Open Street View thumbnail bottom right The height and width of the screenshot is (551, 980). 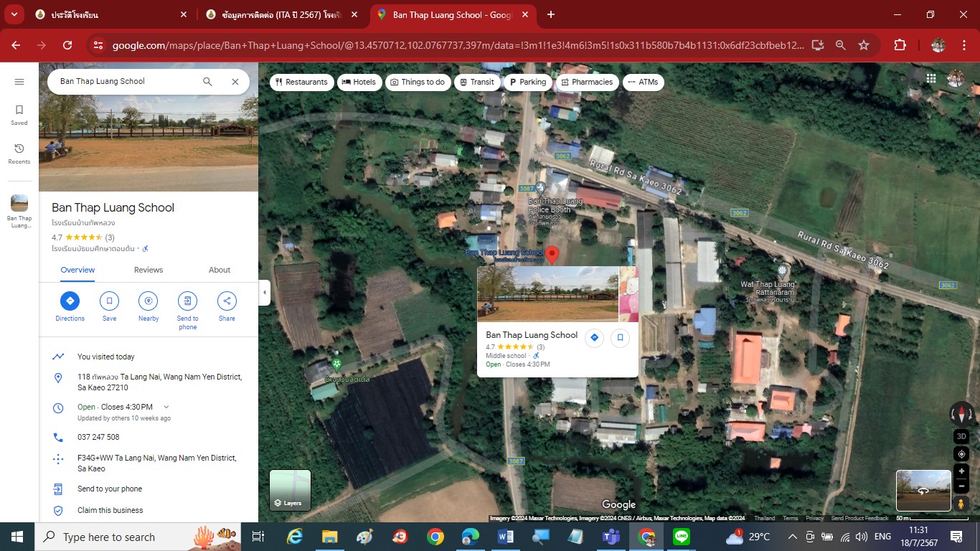coord(923,491)
